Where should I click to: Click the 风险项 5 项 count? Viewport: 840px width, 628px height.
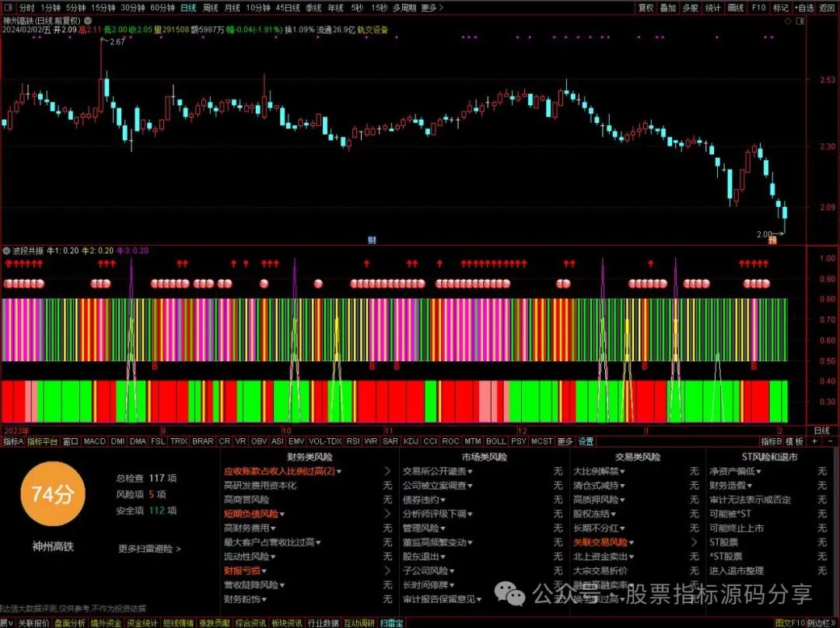coord(141,494)
